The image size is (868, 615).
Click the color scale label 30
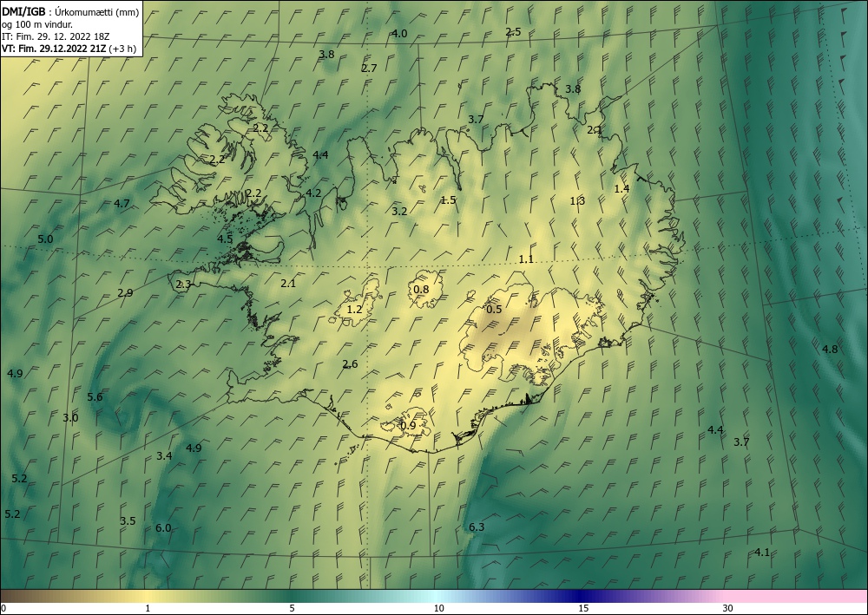(727, 608)
